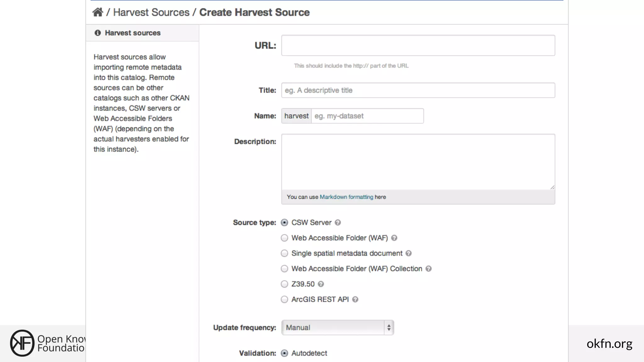Open Harvest Sources breadcrumb link
This screenshot has height=362, width=644.
click(151, 12)
